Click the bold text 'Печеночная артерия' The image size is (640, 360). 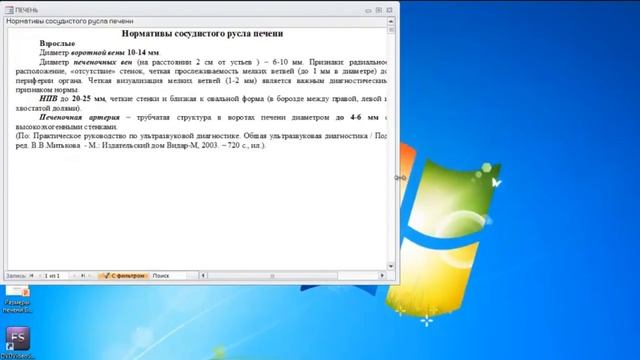80,118
